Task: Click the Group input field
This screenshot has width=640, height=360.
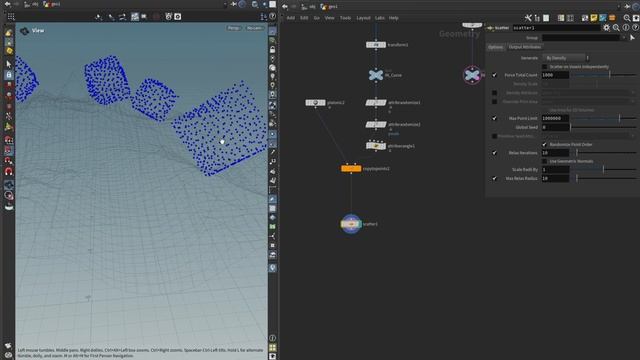Action: tap(581, 38)
